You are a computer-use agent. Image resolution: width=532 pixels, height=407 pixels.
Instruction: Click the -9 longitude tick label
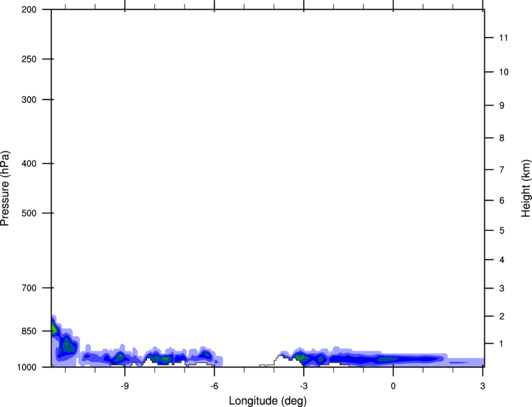click(x=125, y=386)
